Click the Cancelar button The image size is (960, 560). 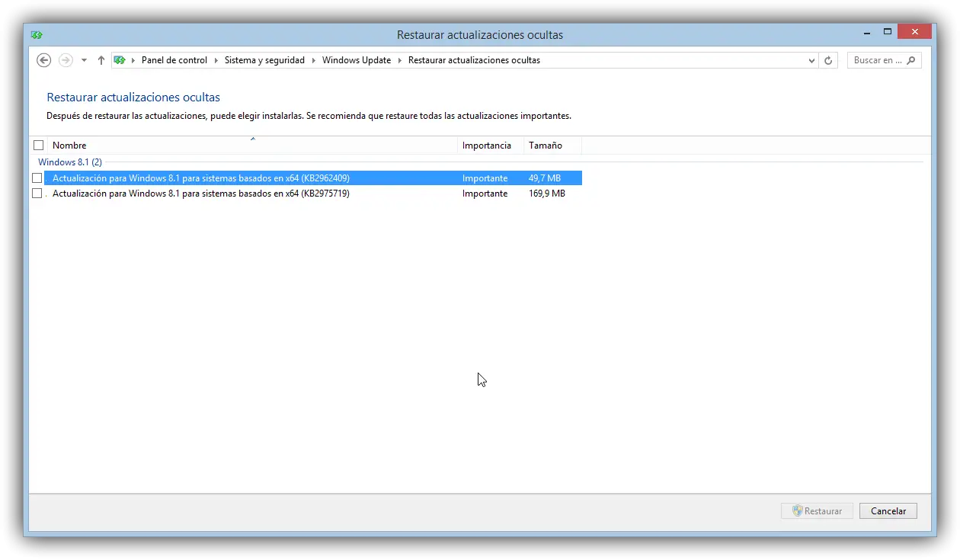click(x=888, y=511)
